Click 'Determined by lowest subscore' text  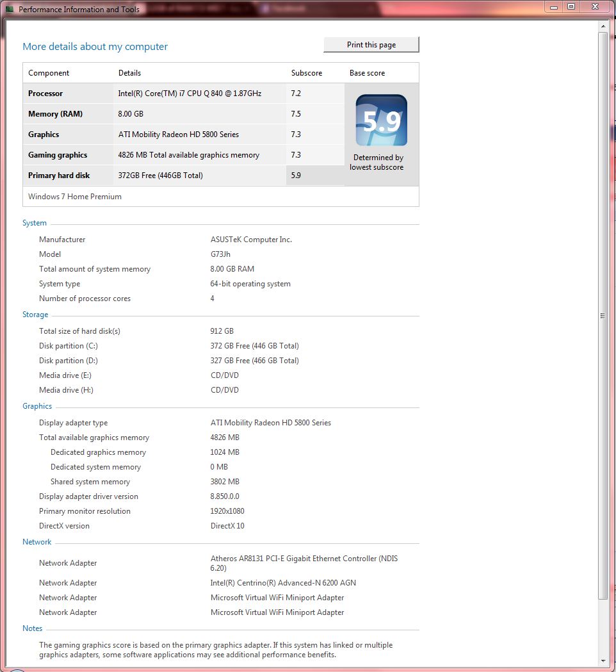coord(377,163)
